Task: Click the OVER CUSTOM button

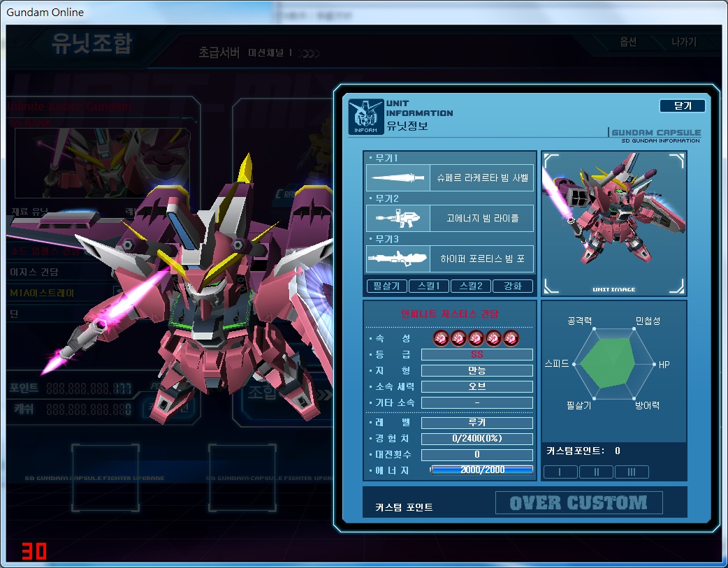Action: coord(578,502)
